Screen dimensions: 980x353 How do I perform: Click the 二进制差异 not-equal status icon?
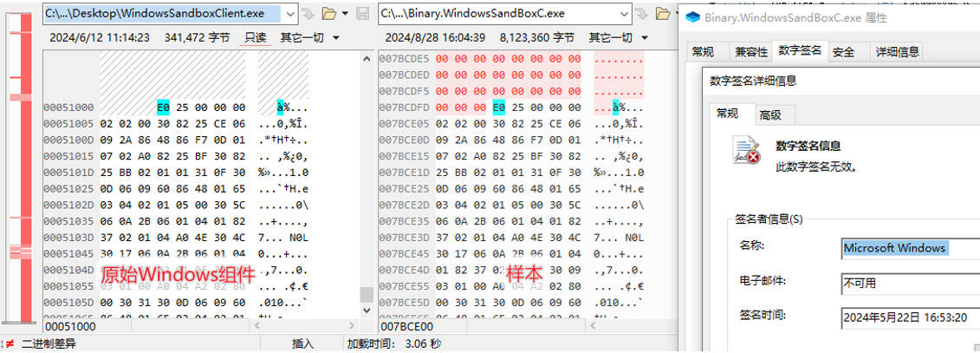click(x=9, y=343)
